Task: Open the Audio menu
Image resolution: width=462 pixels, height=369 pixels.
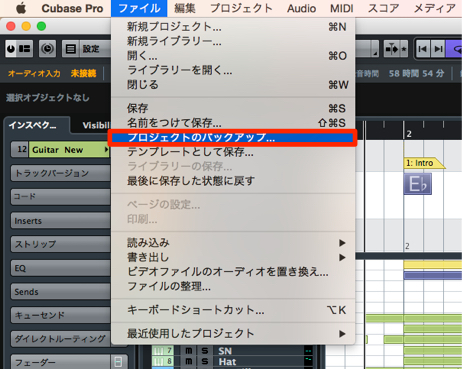Action: (x=301, y=8)
